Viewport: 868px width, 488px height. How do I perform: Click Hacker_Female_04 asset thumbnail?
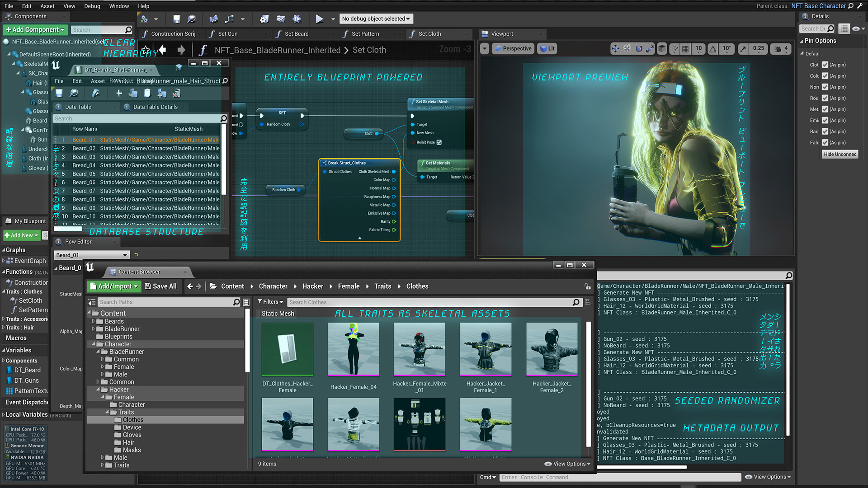tap(354, 350)
